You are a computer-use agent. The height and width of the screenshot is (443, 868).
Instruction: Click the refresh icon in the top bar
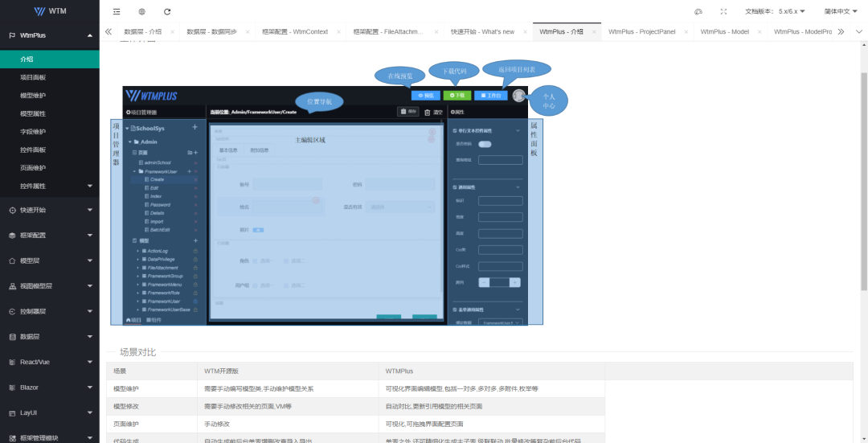(167, 11)
